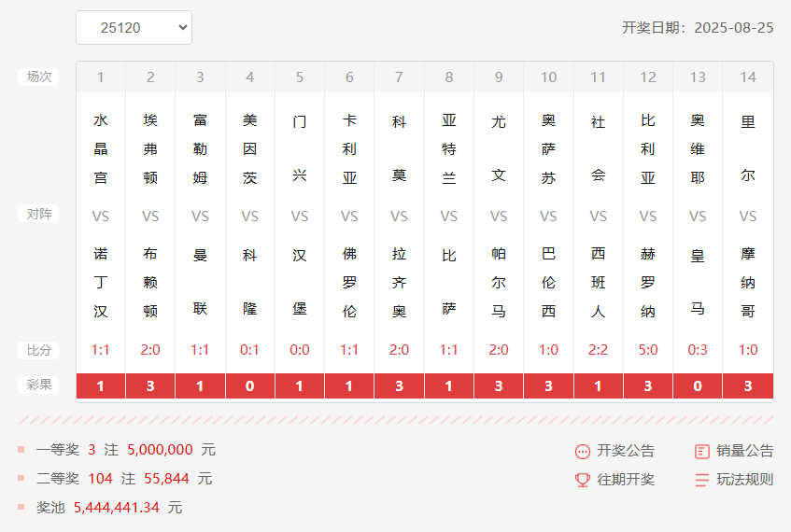
Task: Click the 彩果 row label
Action: [38, 385]
